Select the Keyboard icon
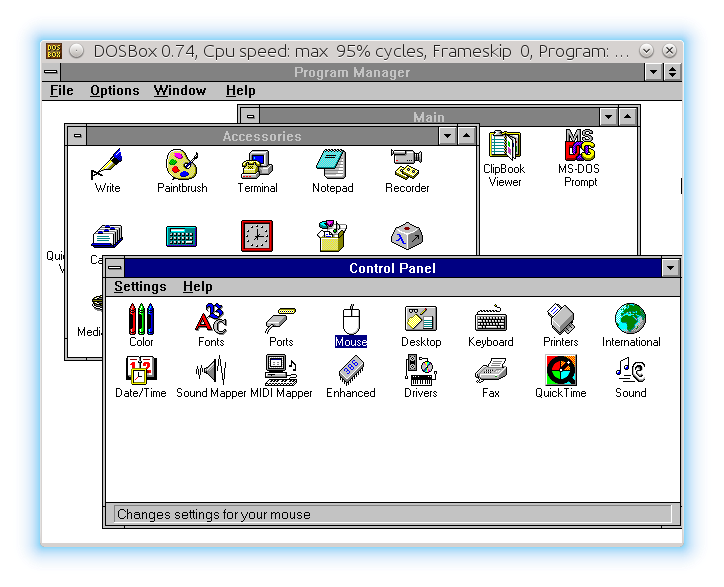724x587 pixels. point(491,325)
